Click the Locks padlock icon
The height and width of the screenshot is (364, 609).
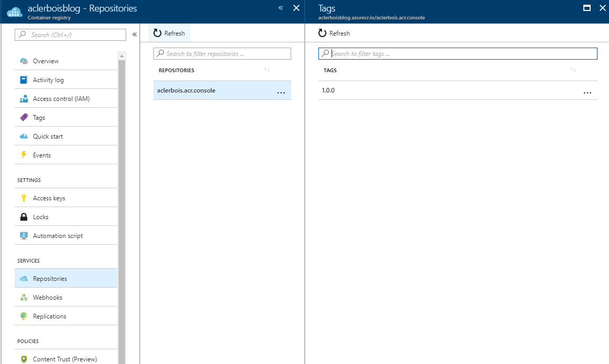pos(24,217)
